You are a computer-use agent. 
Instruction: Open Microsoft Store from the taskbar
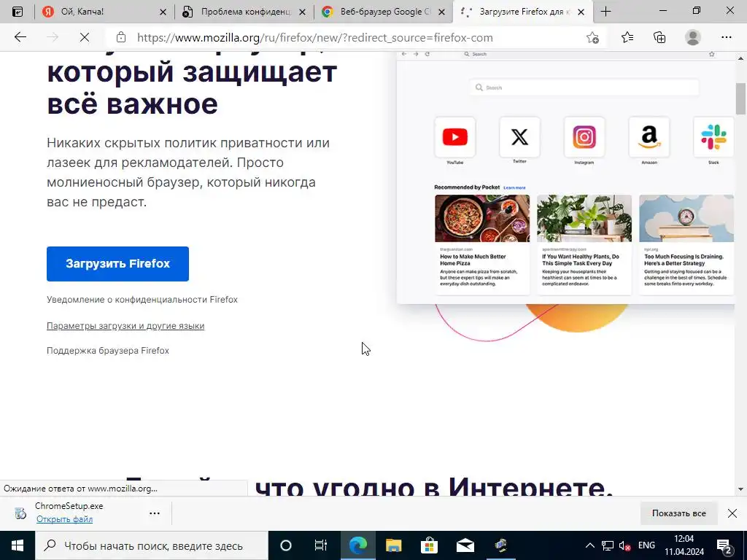tap(429, 545)
